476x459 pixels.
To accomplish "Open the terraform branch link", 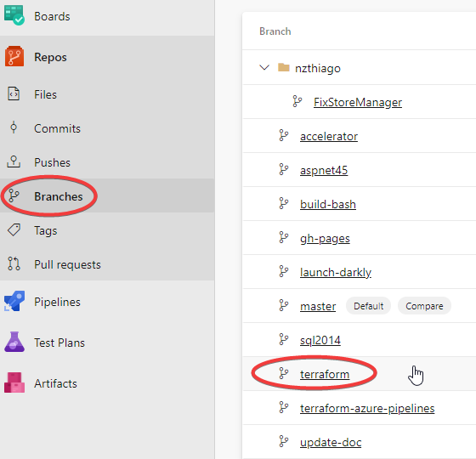I will point(325,374).
